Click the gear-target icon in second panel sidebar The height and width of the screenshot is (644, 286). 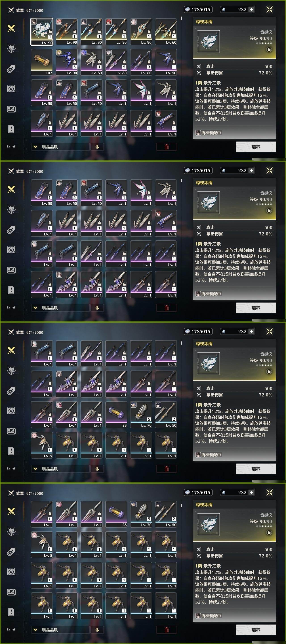click(11, 250)
